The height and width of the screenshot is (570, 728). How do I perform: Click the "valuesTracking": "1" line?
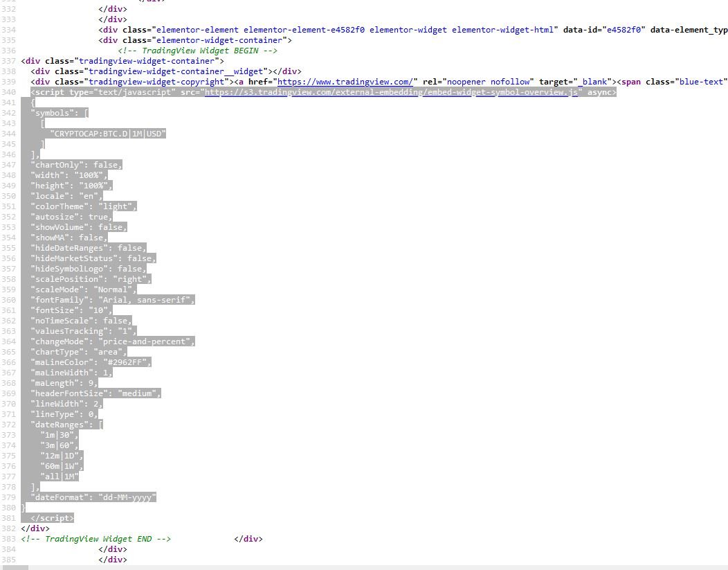[x=84, y=331]
